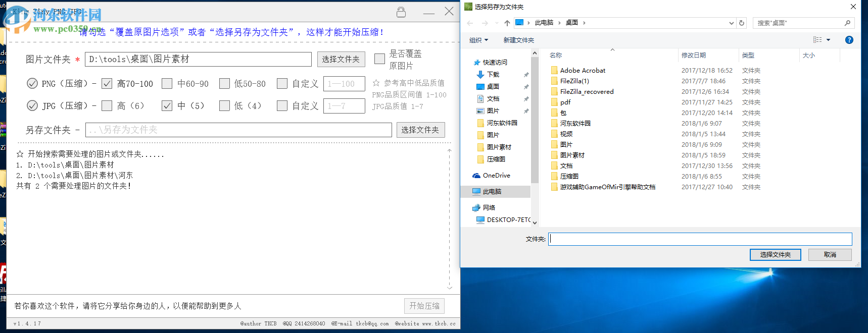The image size is (868, 333).
Task: Check JPG 高 (6) quality checkbox
Action: tap(107, 105)
